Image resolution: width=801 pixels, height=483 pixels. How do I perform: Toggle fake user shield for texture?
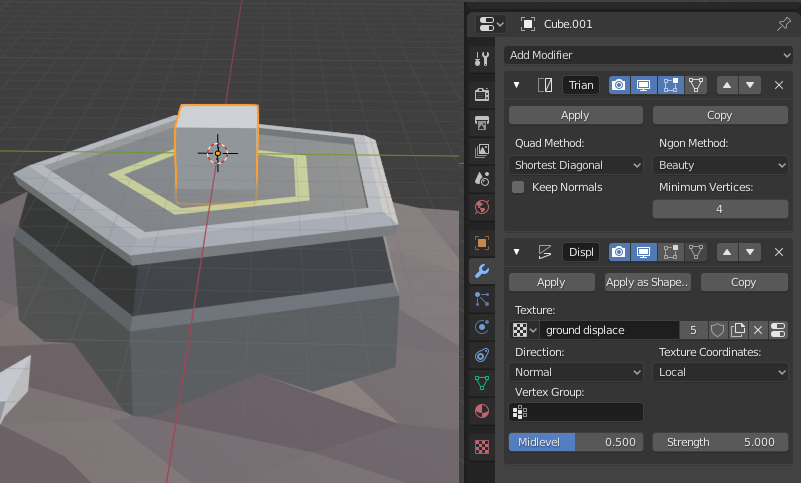click(717, 330)
